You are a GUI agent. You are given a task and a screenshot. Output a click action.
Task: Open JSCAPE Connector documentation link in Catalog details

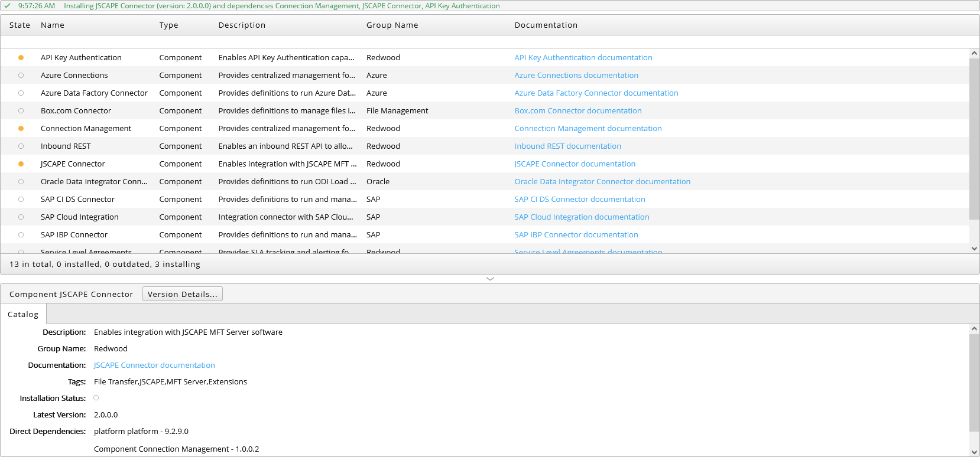[154, 365]
